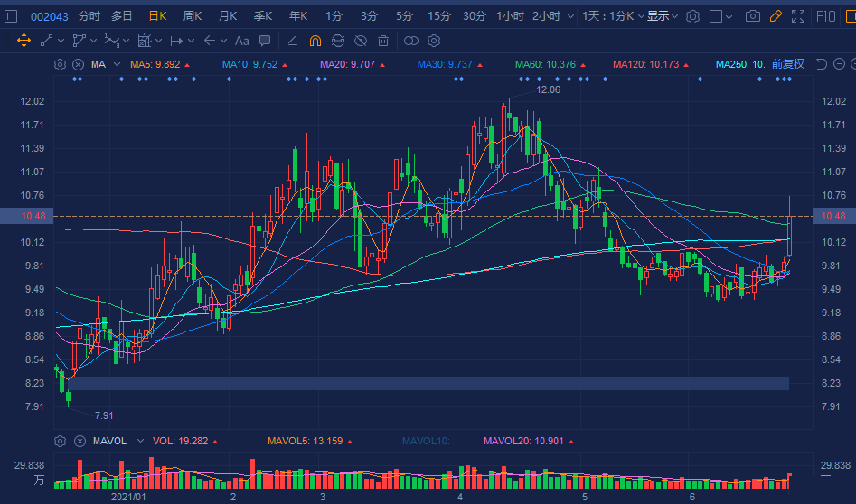Expand the MA indicator dropdown

tap(117, 64)
